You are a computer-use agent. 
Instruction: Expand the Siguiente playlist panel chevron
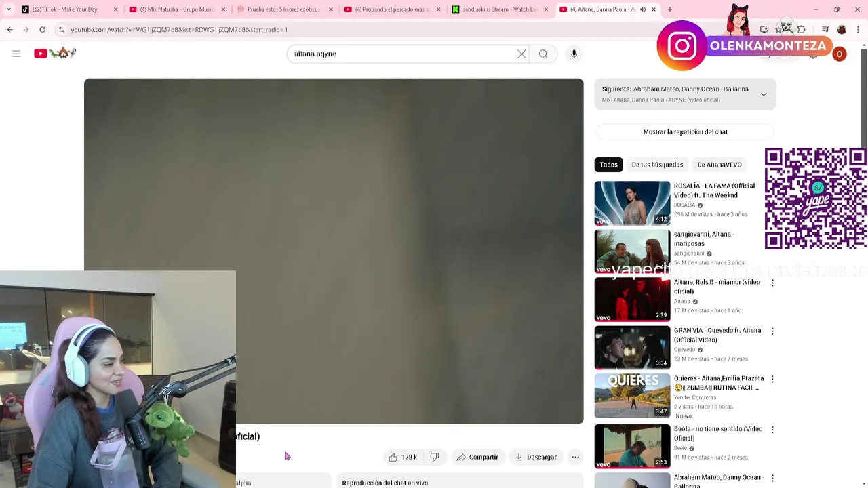tap(764, 94)
